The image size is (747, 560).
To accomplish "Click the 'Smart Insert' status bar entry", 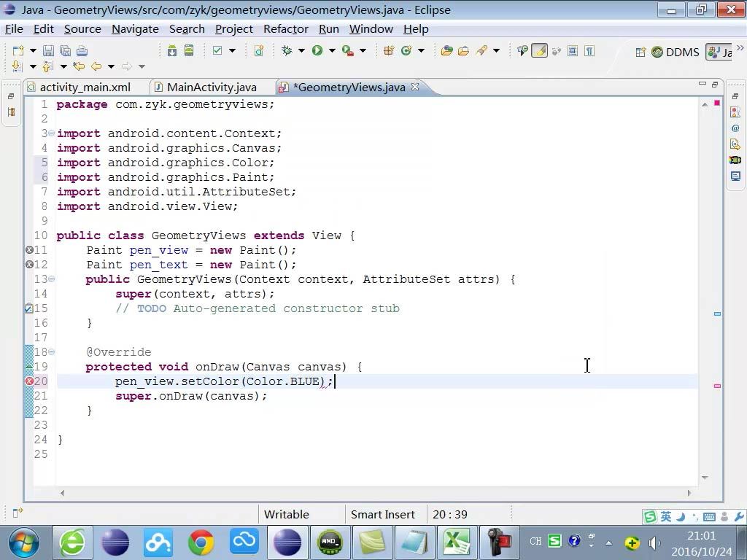I will point(382,514).
